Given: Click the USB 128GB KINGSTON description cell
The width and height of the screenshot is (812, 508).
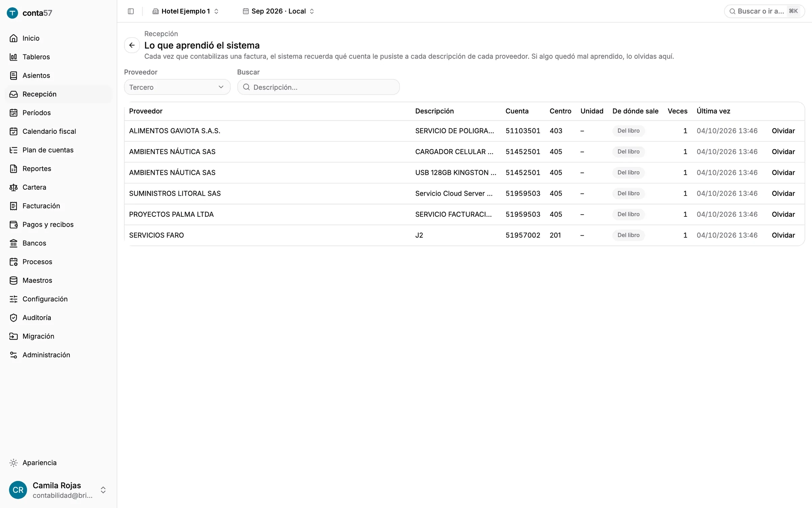Looking at the screenshot, I should point(456,173).
